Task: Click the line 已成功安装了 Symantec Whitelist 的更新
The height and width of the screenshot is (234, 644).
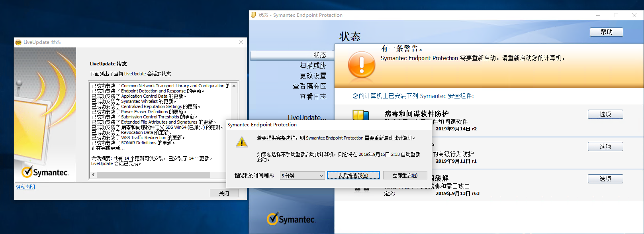Action: click(x=133, y=101)
